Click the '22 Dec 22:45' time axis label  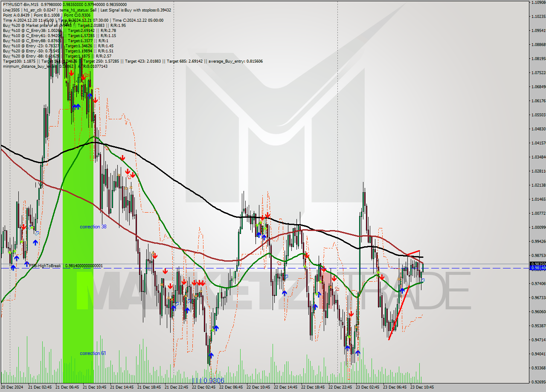click(x=340, y=387)
